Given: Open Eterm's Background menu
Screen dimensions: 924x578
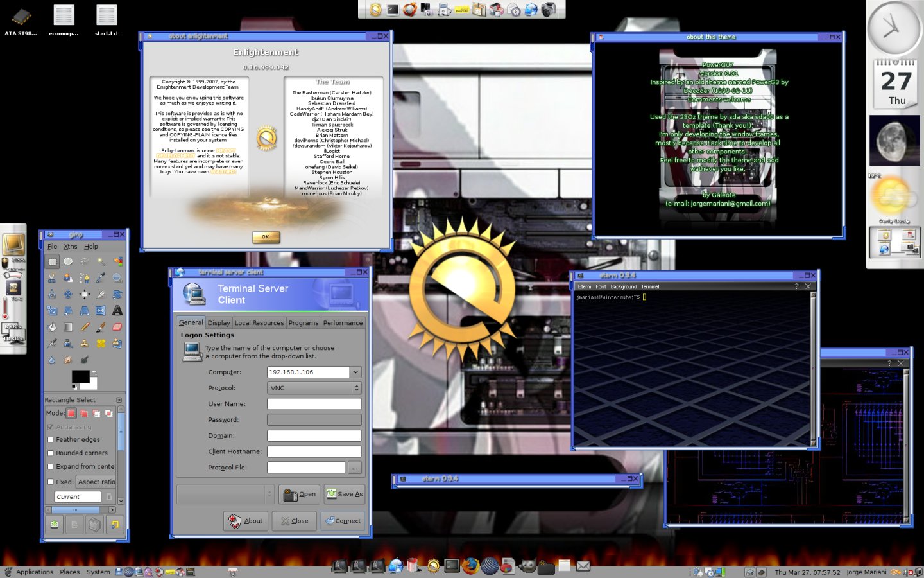Looking at the screenshot, I should [x=624, y=287].
